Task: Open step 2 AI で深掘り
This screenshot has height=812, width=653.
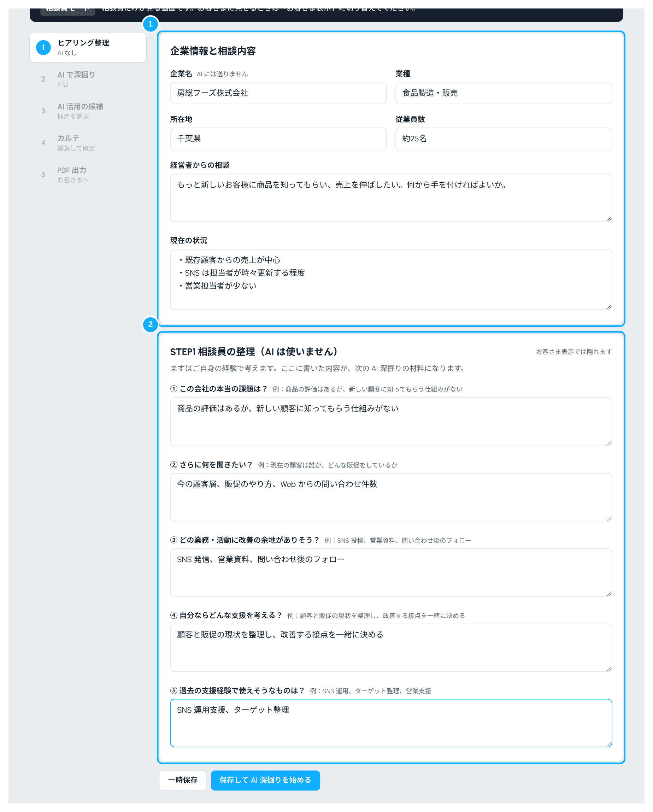Action: pos(88,79)
